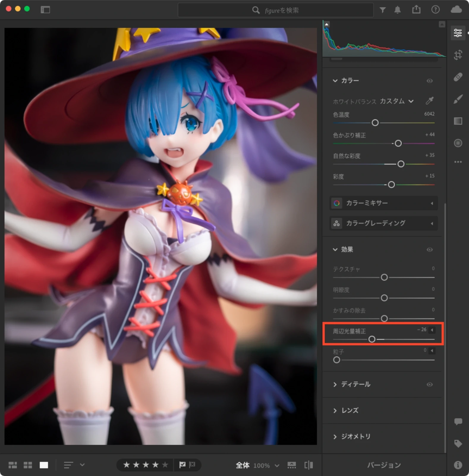The width and height of the screenshot is (469, 476).
Task: Set rating to one star
Action: (x=127, y=465)
